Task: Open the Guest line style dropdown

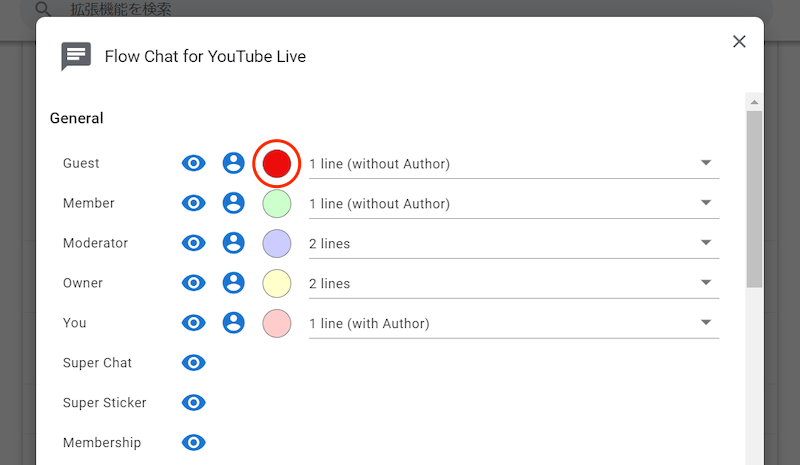Action: tap(513, 163)
